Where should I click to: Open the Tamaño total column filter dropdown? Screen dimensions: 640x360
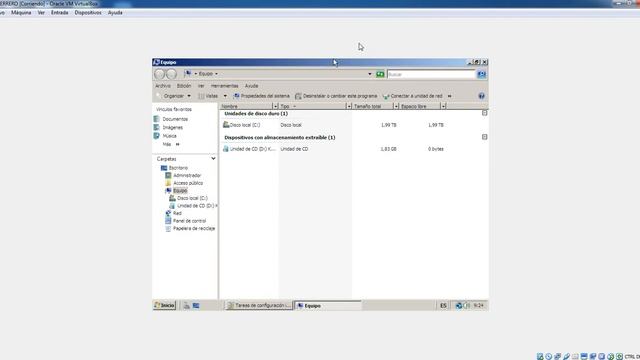(396, 106)
